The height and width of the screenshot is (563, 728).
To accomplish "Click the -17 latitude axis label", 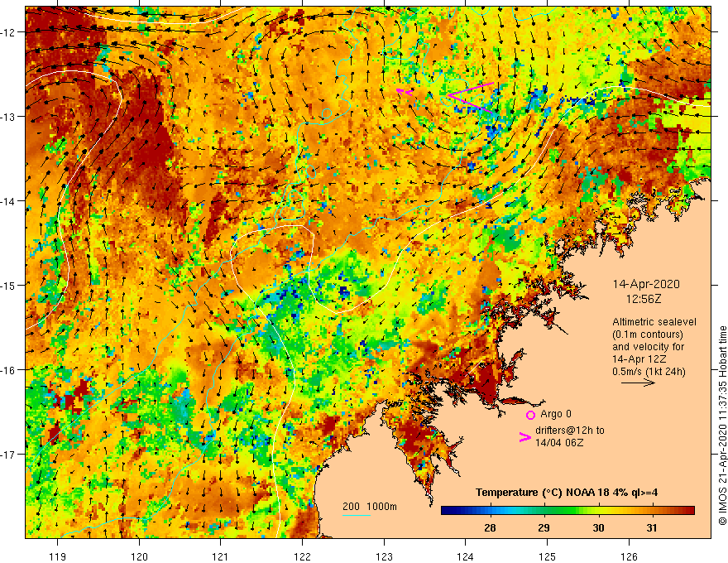I will tap(9, 454).
